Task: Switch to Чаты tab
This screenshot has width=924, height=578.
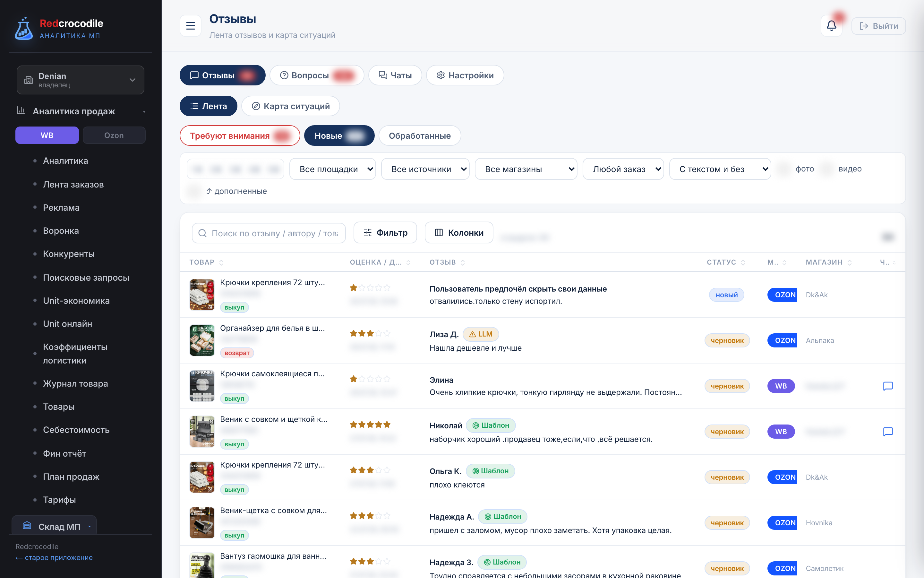Action: point(395,75)
